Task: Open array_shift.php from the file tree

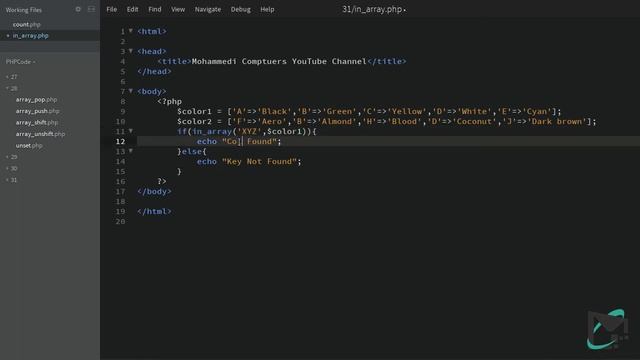Action: pos(37,122)
